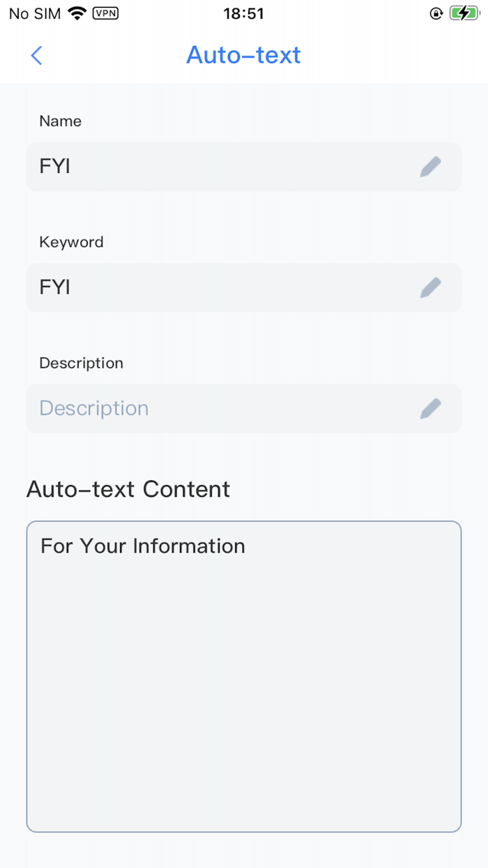
Task: Select the text For Your Information
Action: (x=142, y=546)
